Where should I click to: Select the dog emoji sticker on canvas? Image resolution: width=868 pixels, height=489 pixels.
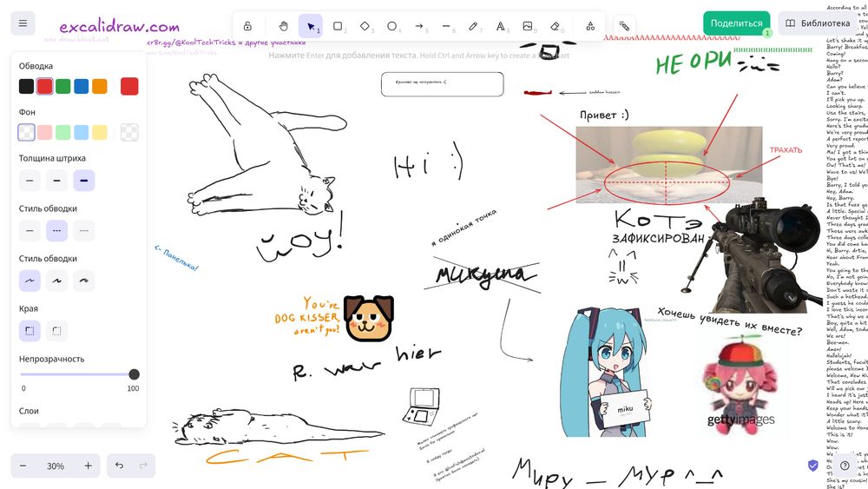[369, 318]
